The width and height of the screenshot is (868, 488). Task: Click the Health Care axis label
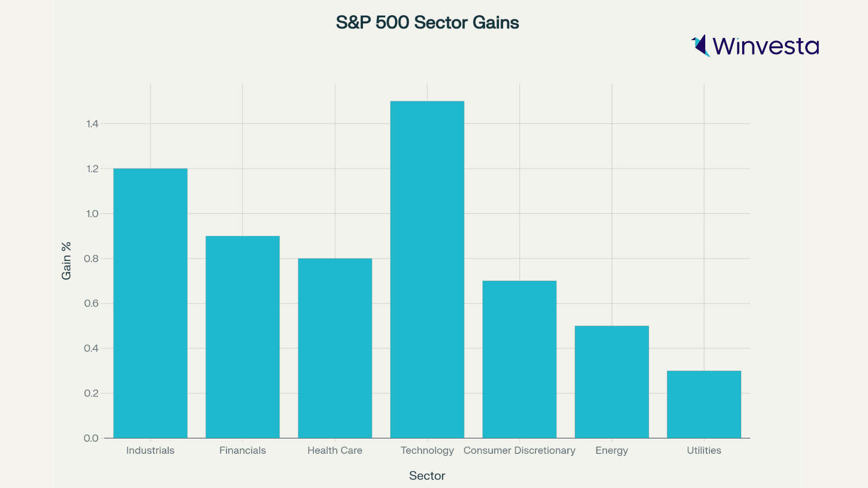(x=335, y=451)
